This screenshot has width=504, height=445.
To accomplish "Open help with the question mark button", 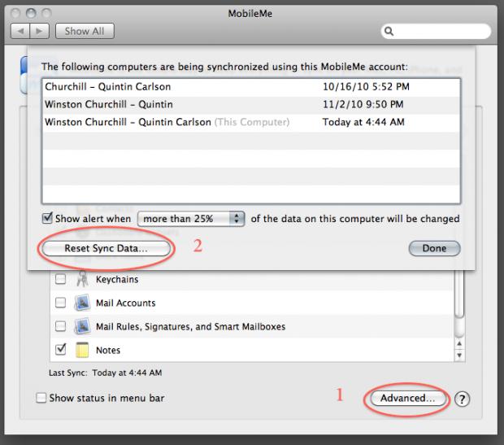I will coord(462,399).
